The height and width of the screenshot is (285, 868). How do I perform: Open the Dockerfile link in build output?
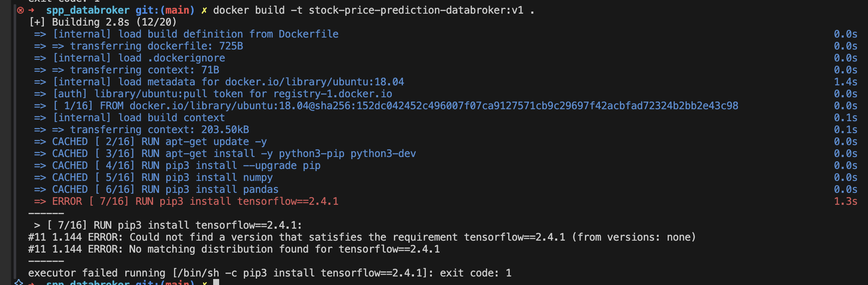click(309, 34)
